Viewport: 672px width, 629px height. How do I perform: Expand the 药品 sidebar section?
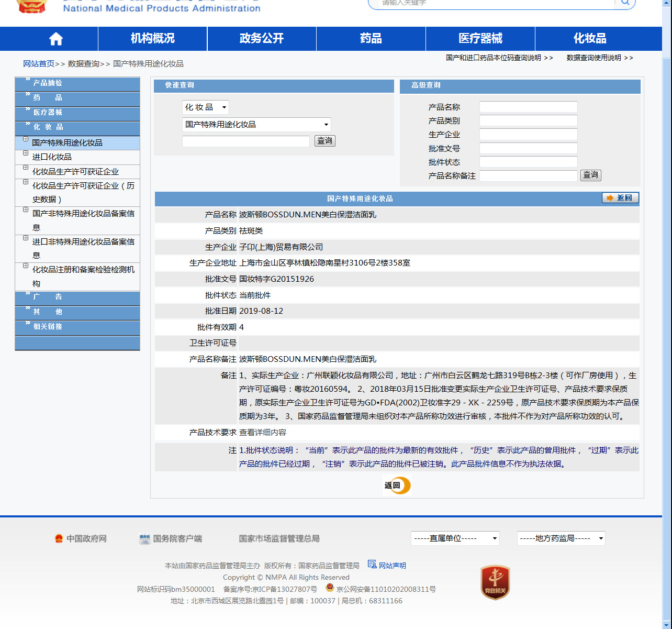(77, 98)
